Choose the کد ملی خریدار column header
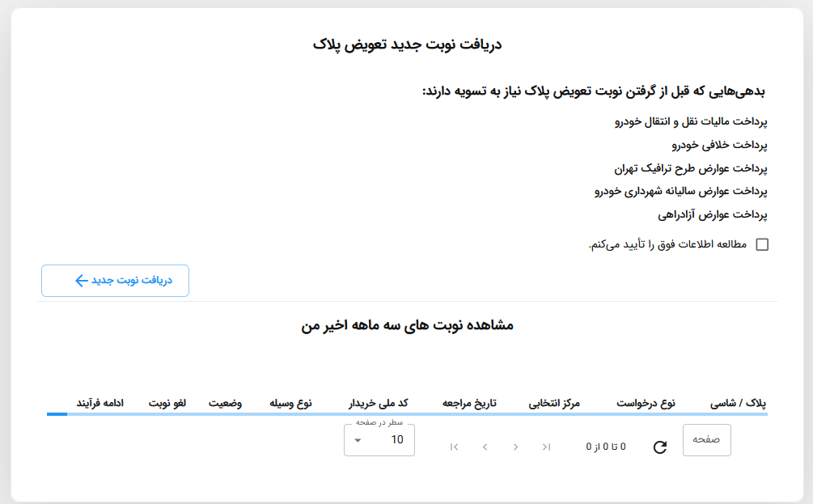The image size is (813, 504). point(378,403)
